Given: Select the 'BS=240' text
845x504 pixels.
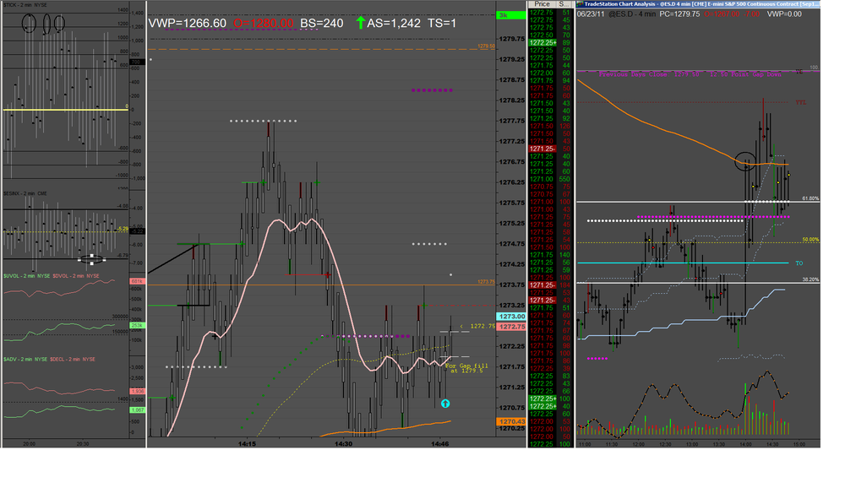Looking at the screenshot, I should (x=322, y=23).
